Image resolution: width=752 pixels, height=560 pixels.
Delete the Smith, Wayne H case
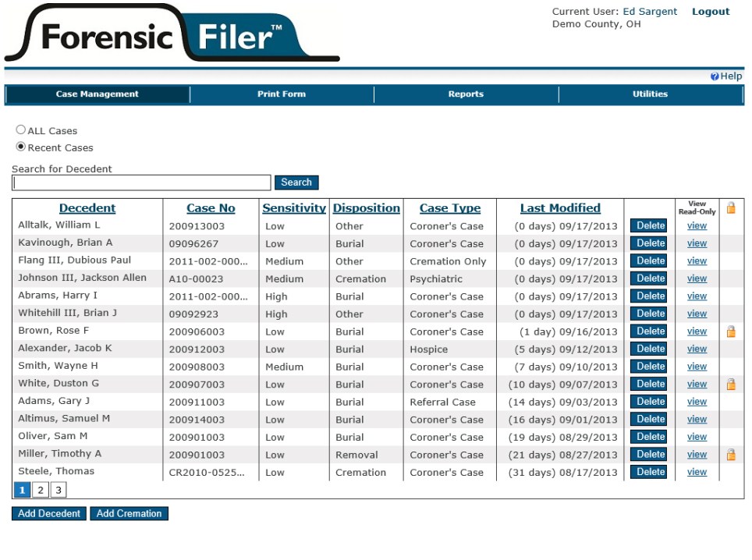[649, 367]
